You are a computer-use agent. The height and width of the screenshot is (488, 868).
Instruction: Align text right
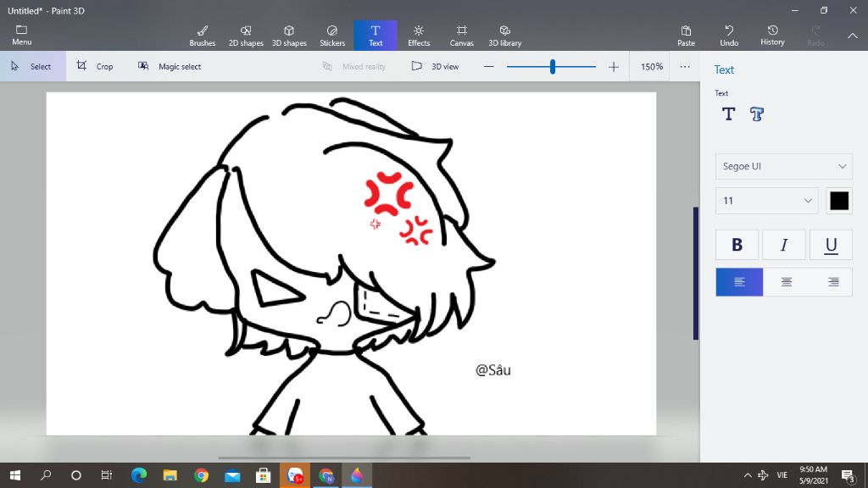(832, 282)
